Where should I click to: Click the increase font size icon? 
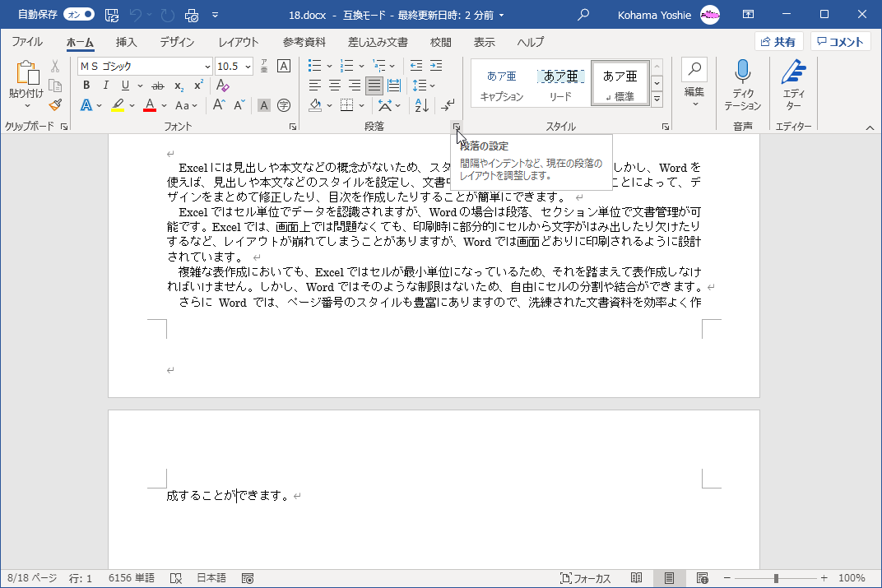click(219, 105)
